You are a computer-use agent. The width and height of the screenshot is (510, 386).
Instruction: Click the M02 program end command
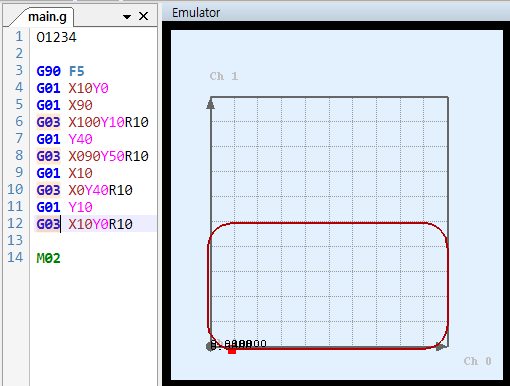(48, 258)
